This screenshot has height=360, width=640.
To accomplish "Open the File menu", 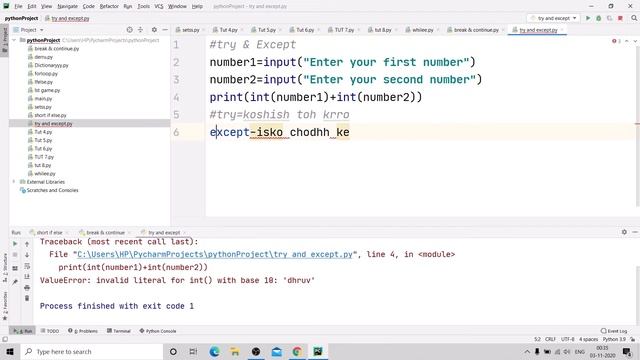I will 18,6.
